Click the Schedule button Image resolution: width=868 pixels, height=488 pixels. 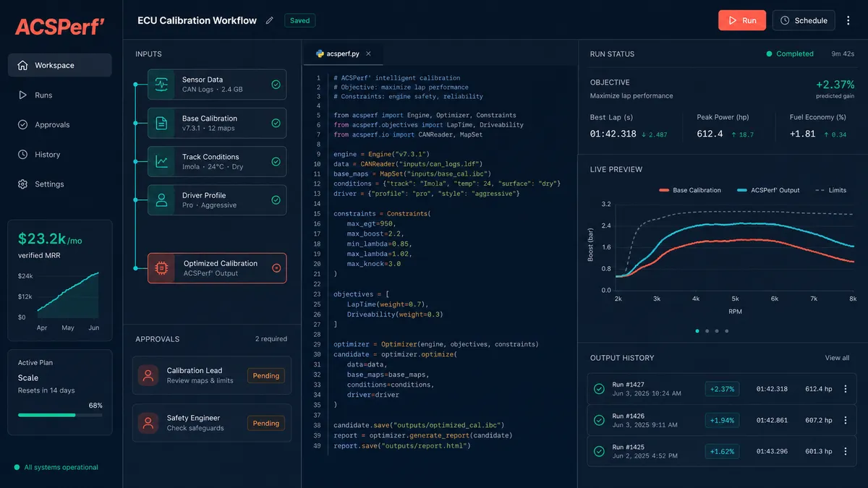pyautogui.click(x=804, y=20)
